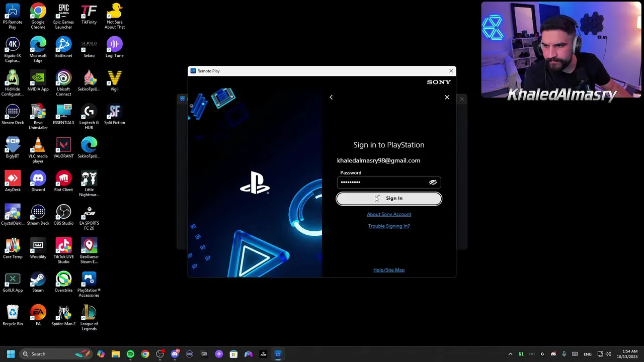Open Trouble Signing In? link
The height and width of the screenshot is (362, 644).
click(x=389, y=226)
